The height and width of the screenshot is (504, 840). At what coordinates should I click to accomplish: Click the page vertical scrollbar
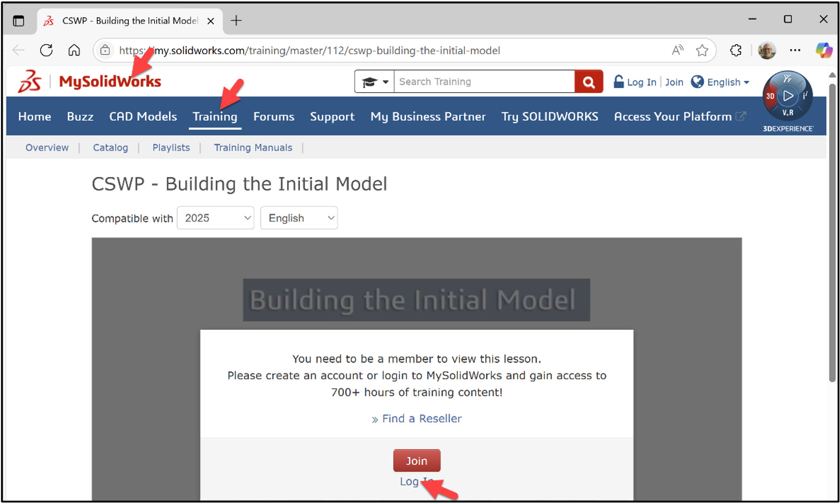tap(832, 233)
